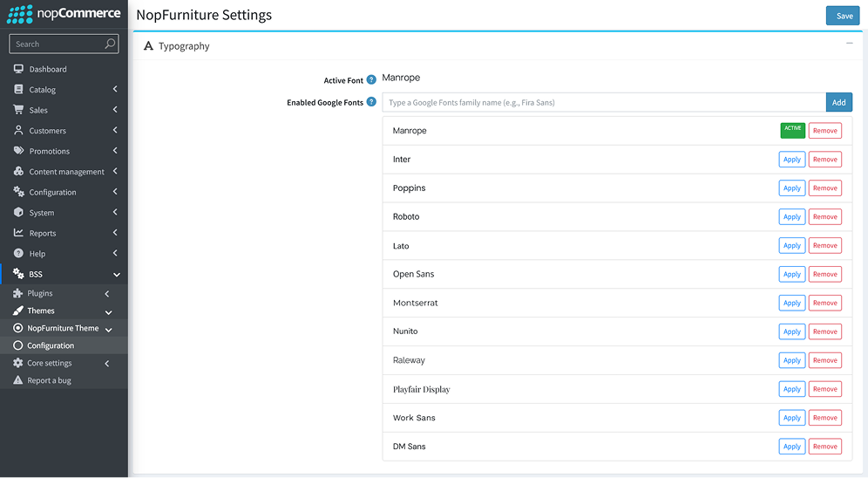Click the System cube icon
Screen dimensions: 868x478
click(18, 212)
